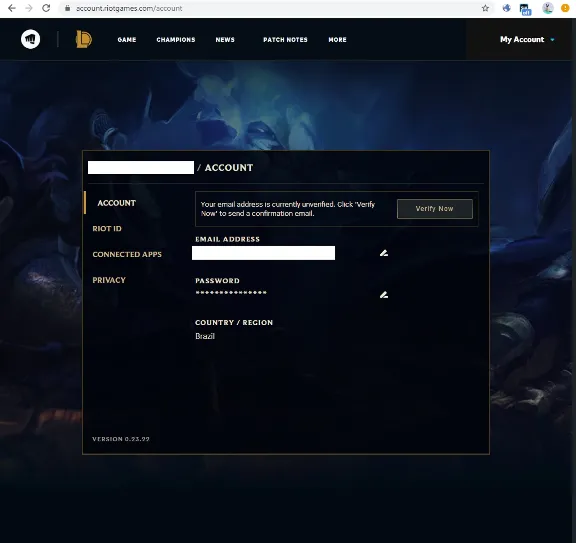Click the browser back arrow
576x543 pixels.
coord(12,8)
